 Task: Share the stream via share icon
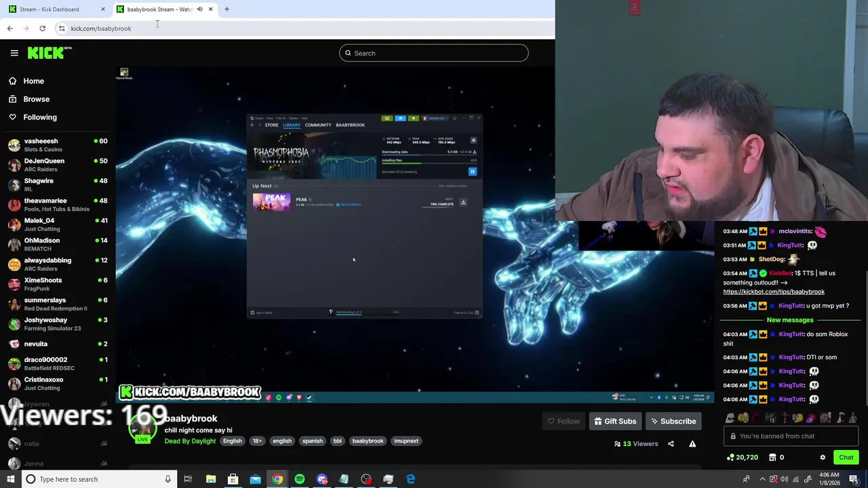671,444
